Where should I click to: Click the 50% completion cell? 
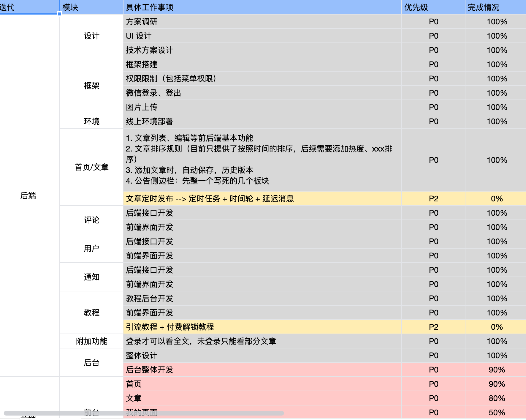click(x=497, y=413)
